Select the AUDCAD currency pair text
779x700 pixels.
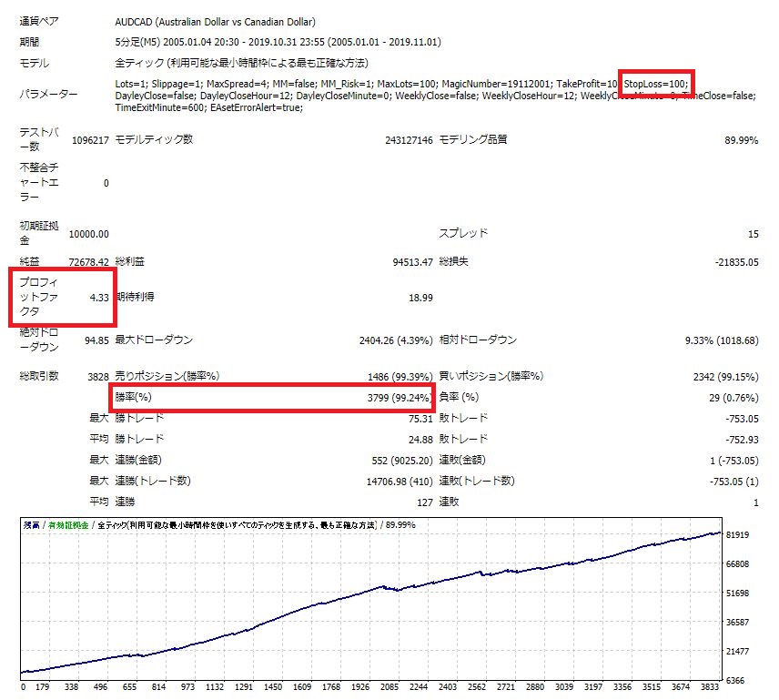pos(215,22)
